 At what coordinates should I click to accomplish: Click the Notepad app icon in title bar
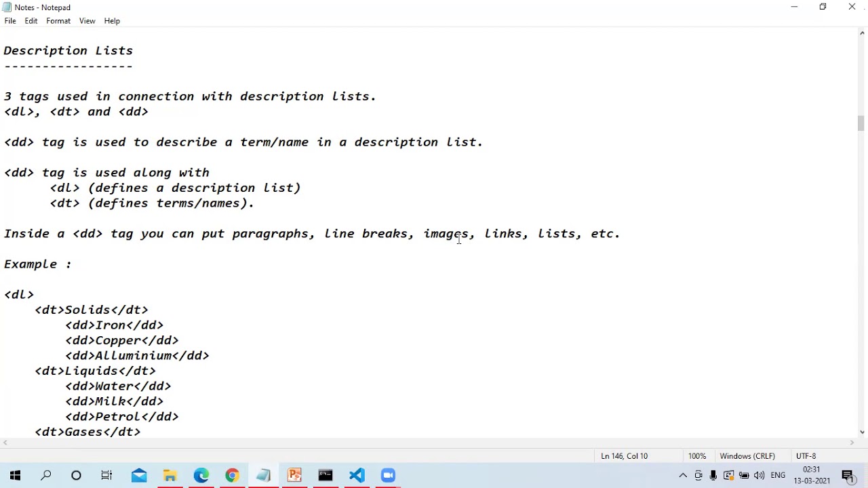click(7, 7)
